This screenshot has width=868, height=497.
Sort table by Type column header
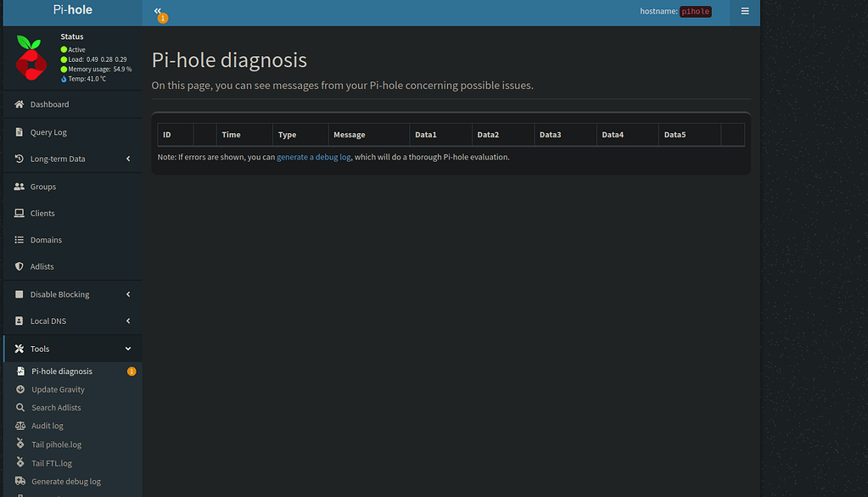point(300,135)
